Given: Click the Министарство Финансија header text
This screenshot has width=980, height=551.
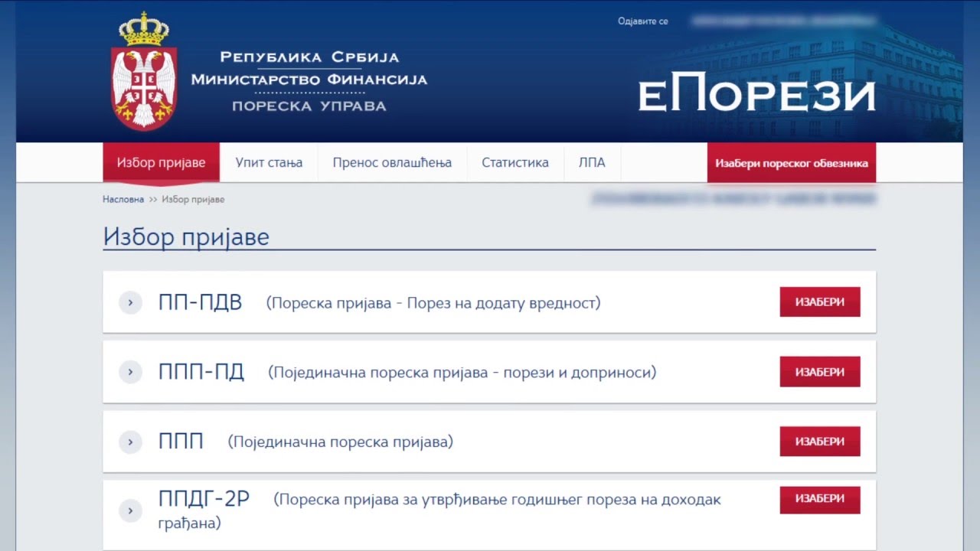Looking at the screenshot, I should click(x=309, y=80).
